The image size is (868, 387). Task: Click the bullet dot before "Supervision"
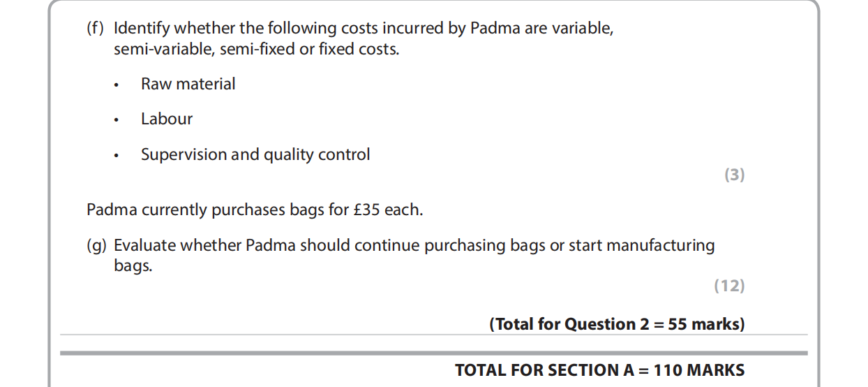(x=117, y=156)
